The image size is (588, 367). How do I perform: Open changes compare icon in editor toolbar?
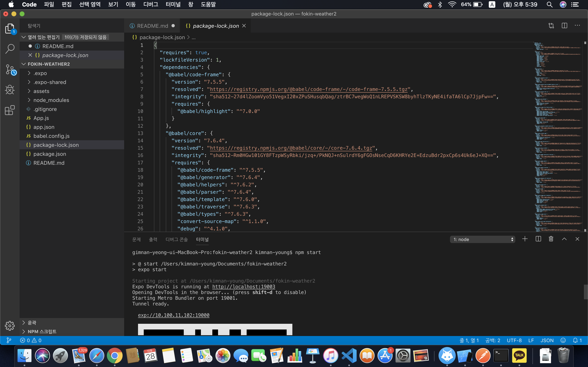pyautogui.click(x=551, y=25)
